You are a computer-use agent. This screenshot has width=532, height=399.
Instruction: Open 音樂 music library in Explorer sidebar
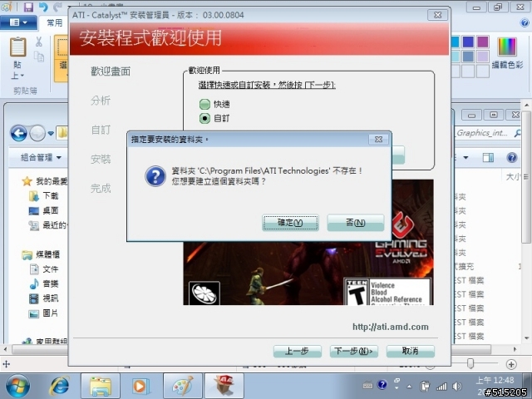coord(44,283)
